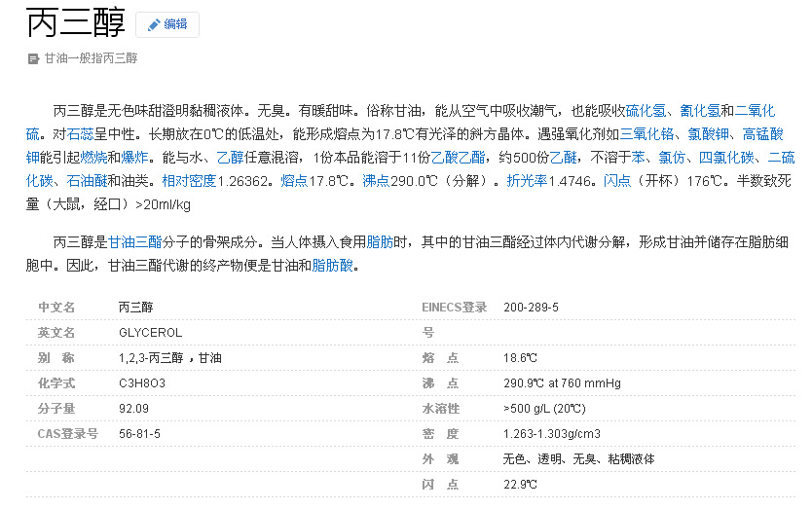Visit the 燃烧 link
The image size is (812, 509).
point(93,158)
